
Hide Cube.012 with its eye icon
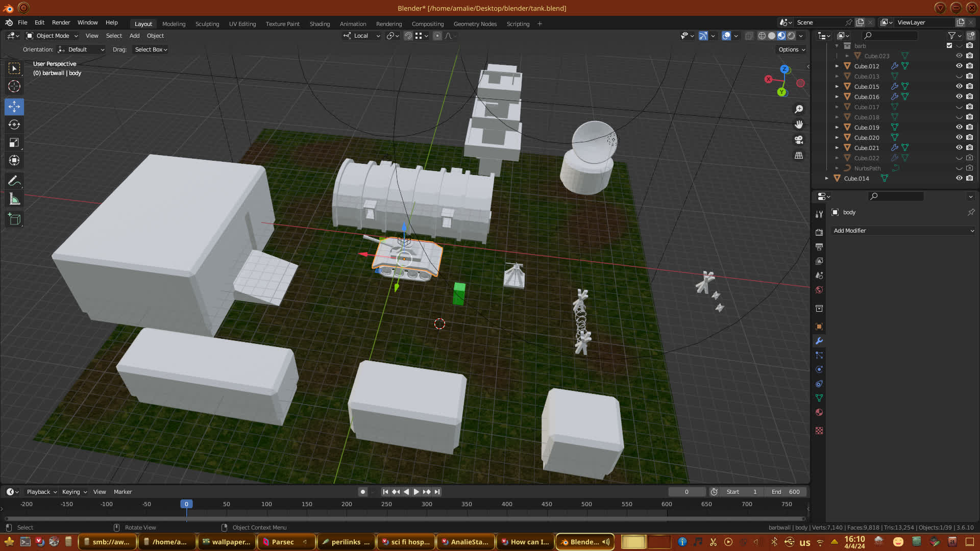pyautogui.click(x=959, y=66)
